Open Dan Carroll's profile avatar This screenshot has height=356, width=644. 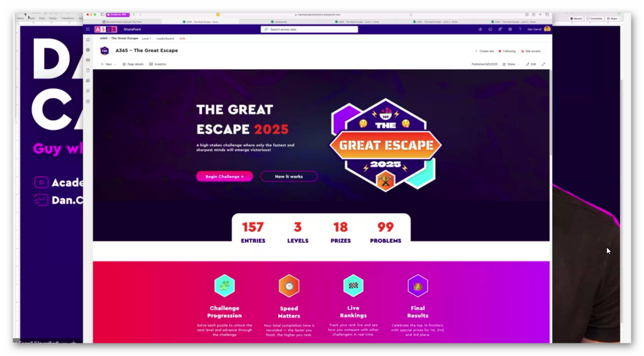pyautogui.click(x=547, y=29)
